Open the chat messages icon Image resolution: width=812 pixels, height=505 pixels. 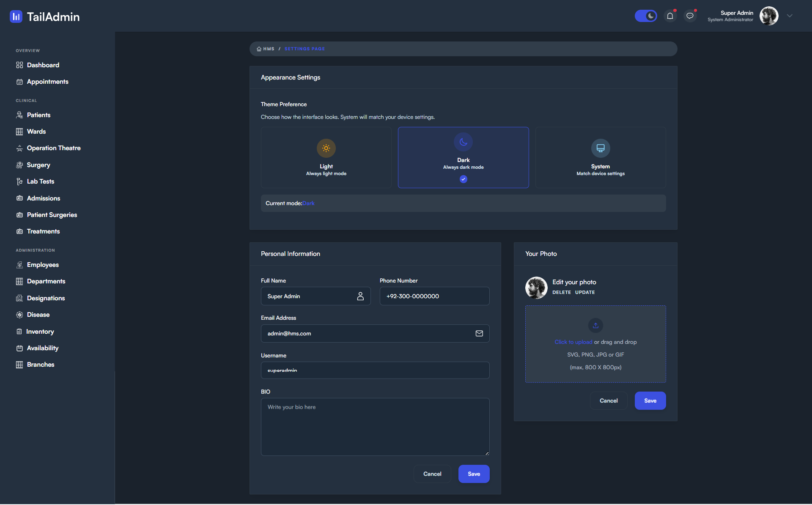click(690, 16)
